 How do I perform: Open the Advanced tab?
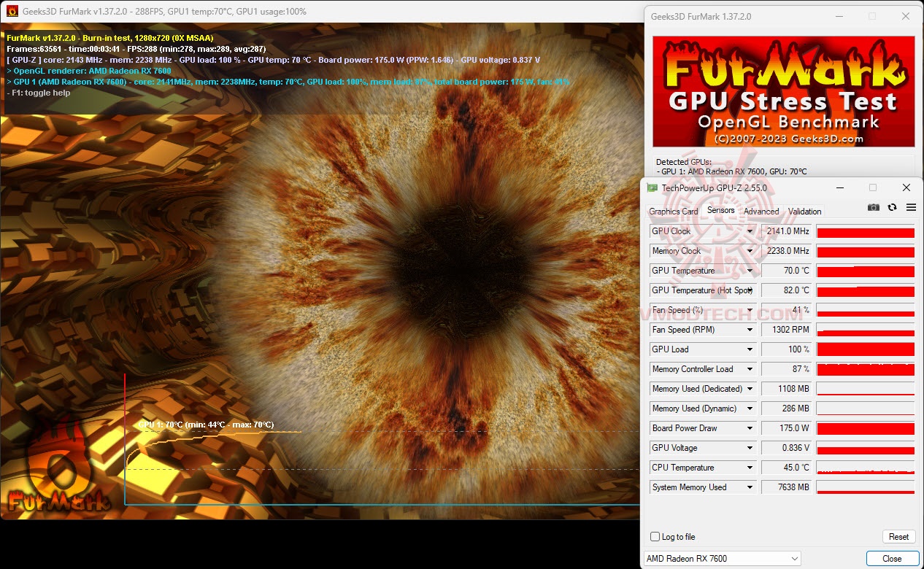point(761,212)
